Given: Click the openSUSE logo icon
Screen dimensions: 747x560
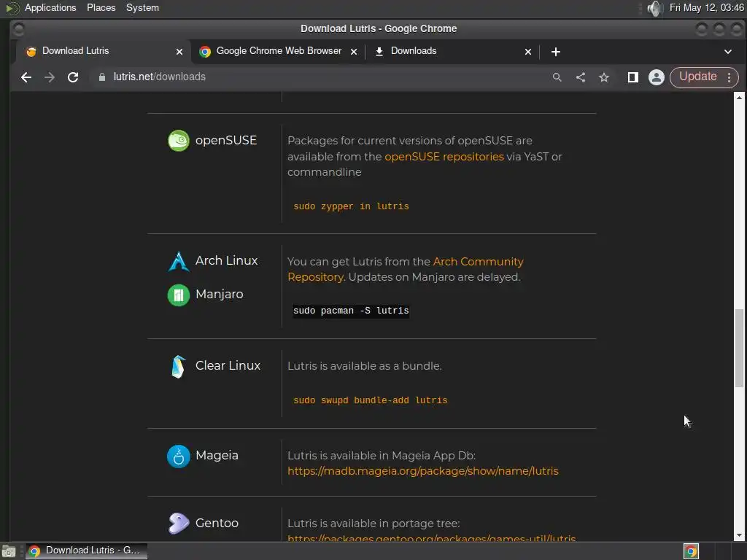Looking at the screenshot, I should click(179, 141).
